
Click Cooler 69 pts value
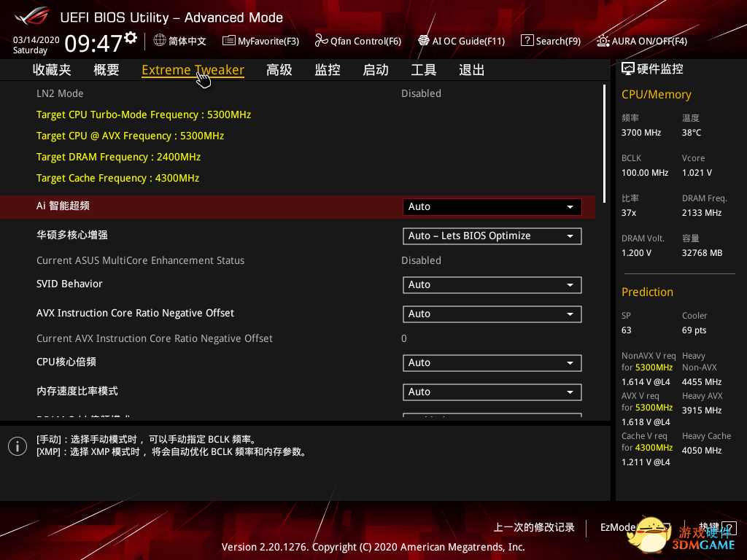(694, 330)
